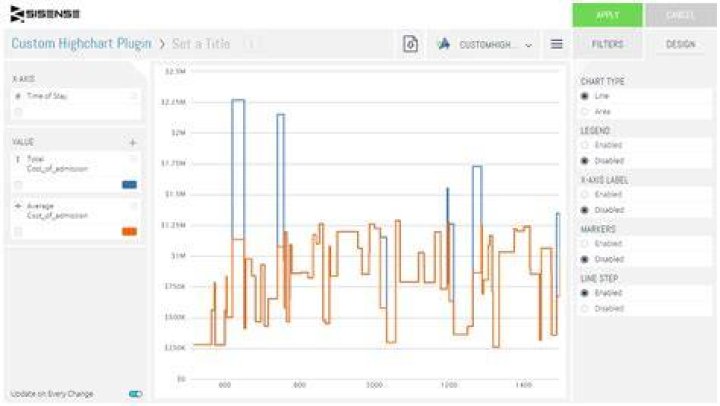Open the blue color swatch for Total Cost_of_admission

pyautogui.click(x=129, y=185)
